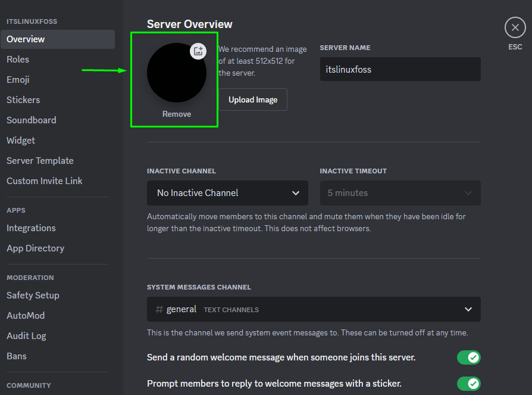532x395 pixels.
Task: Click the Upload Image button
Action: point(253,99)
